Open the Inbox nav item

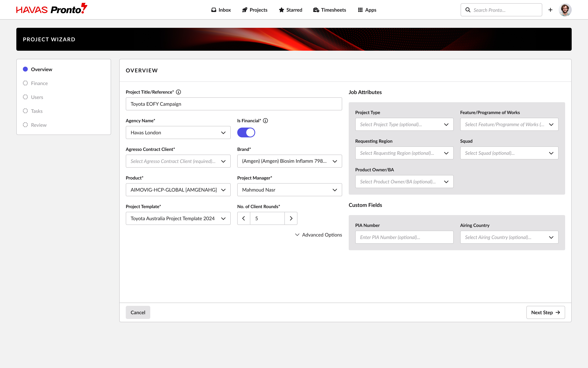coord(221,10)
